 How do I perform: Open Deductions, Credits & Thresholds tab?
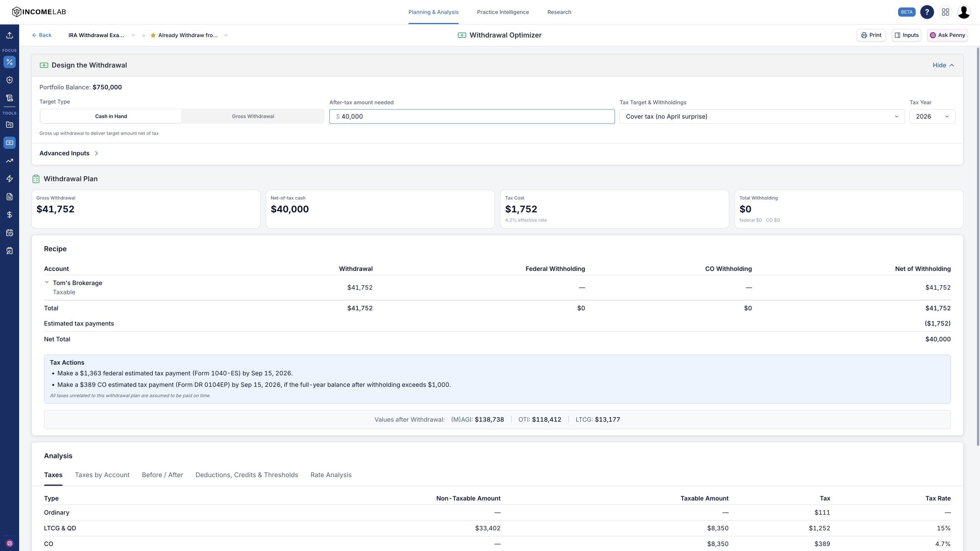[x=247, y=475]
